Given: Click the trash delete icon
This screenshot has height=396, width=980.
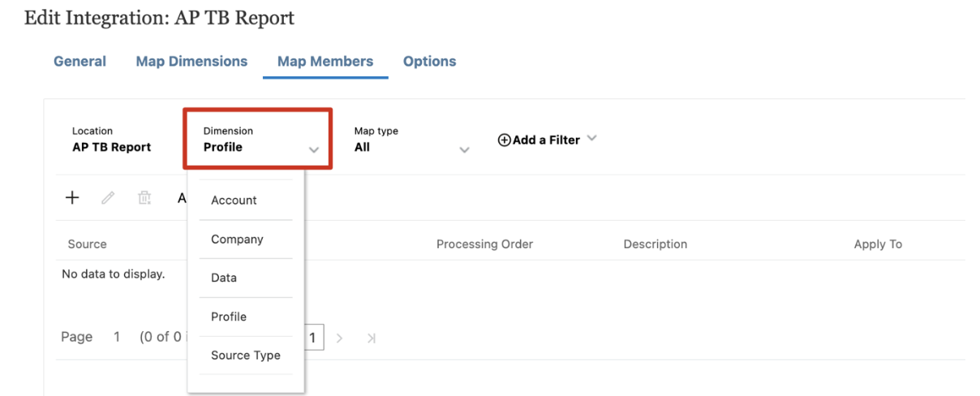Looking at the screenshot, I should 144,198.
